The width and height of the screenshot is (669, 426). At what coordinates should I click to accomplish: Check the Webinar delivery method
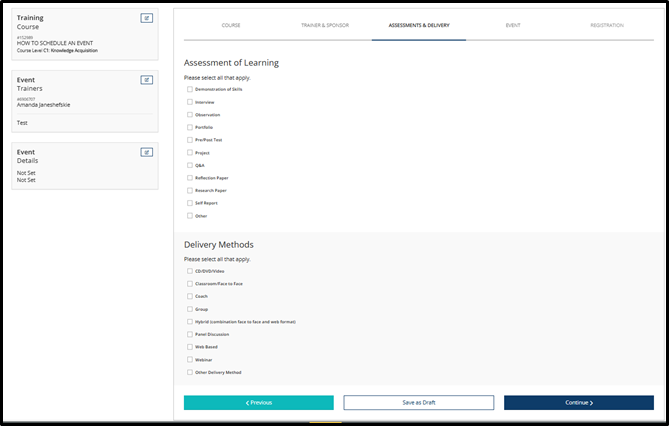click(x=190, y=359)
